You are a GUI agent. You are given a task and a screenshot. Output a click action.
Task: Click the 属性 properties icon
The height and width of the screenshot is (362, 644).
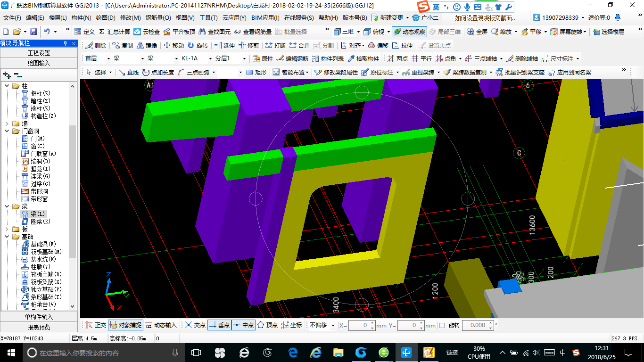tap(263, 58)
